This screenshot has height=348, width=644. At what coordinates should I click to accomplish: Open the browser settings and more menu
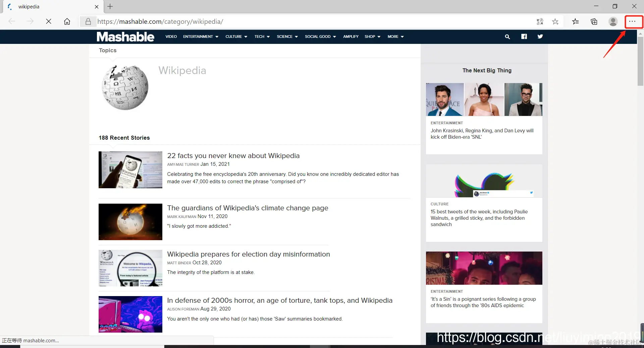pyautogui.click(x=632, y=21)
